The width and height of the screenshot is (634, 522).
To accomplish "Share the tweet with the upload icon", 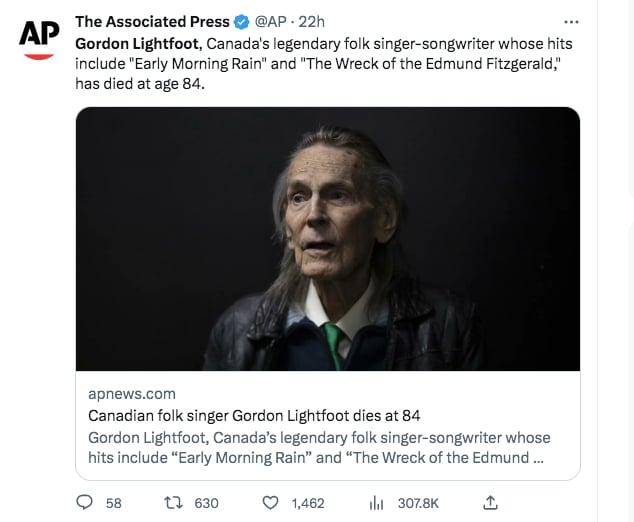I will pyautogui.click(x=490, y=503).
